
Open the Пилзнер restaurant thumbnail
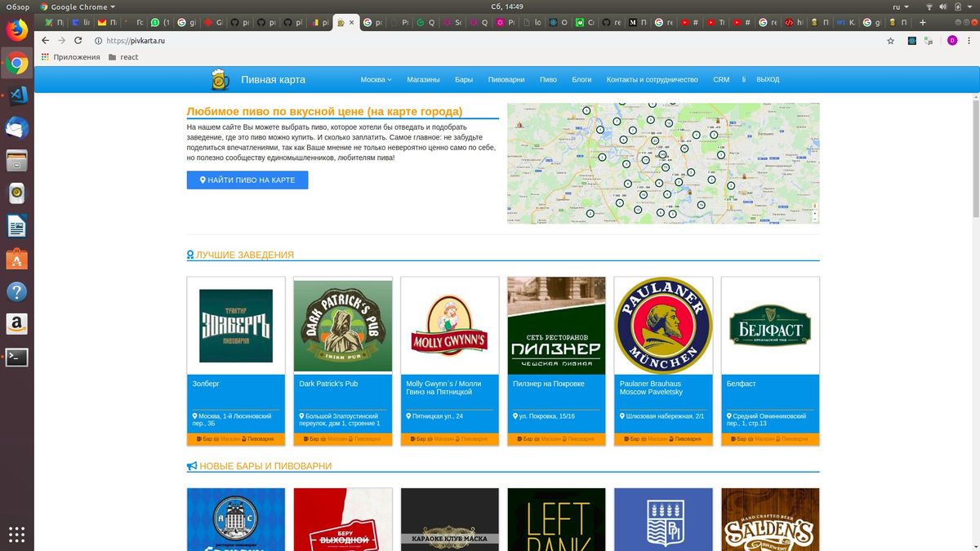pyautogui.click(x=557, y=326)
